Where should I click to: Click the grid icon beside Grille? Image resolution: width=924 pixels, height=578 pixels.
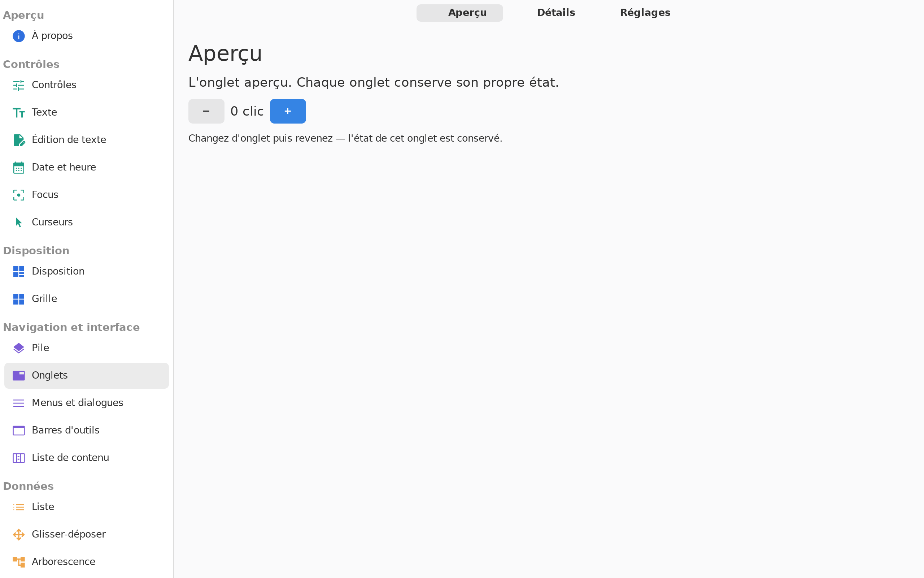click(19, 299)
